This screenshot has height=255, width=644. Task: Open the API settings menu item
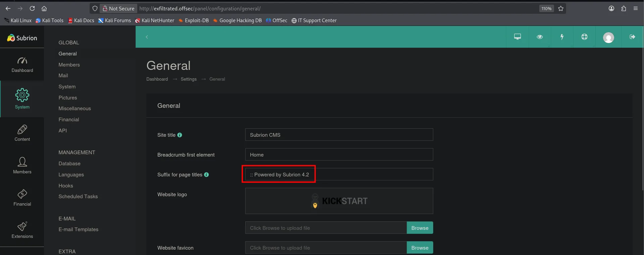(x=62, y=131)
